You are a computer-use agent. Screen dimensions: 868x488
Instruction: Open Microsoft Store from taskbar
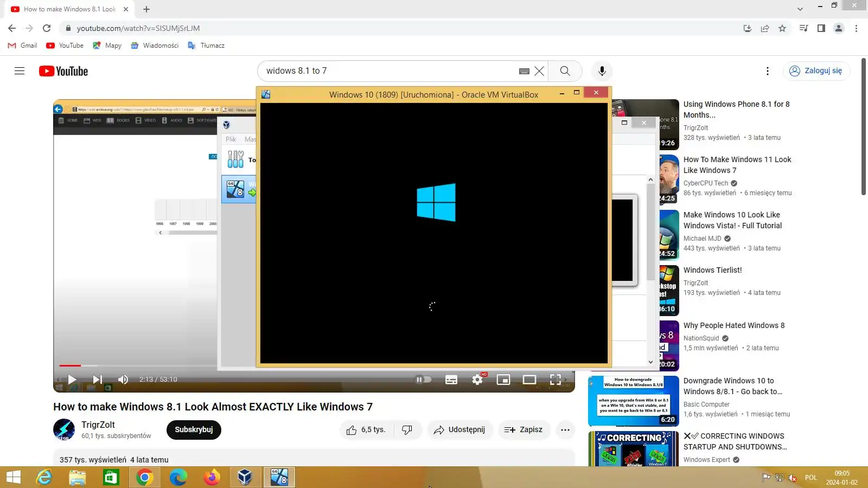pos(111,478)
